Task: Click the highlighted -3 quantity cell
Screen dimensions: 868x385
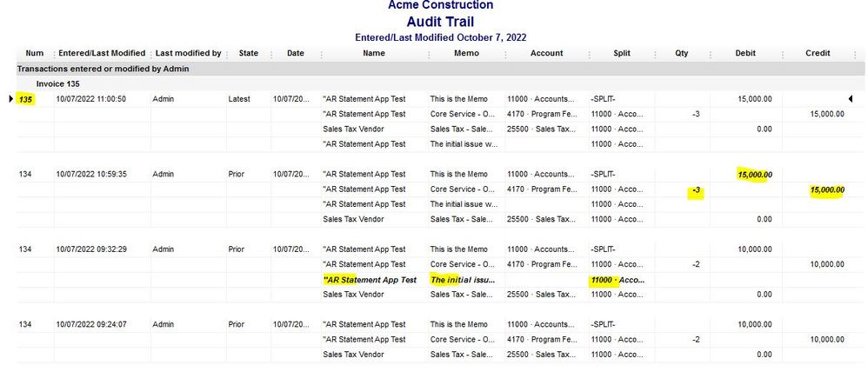Action: coord(697,190)
